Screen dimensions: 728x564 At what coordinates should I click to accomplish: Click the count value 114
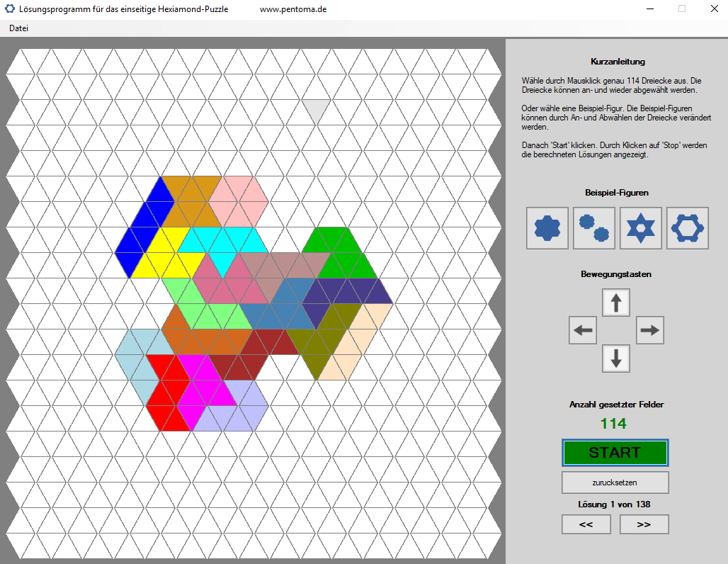613,424
